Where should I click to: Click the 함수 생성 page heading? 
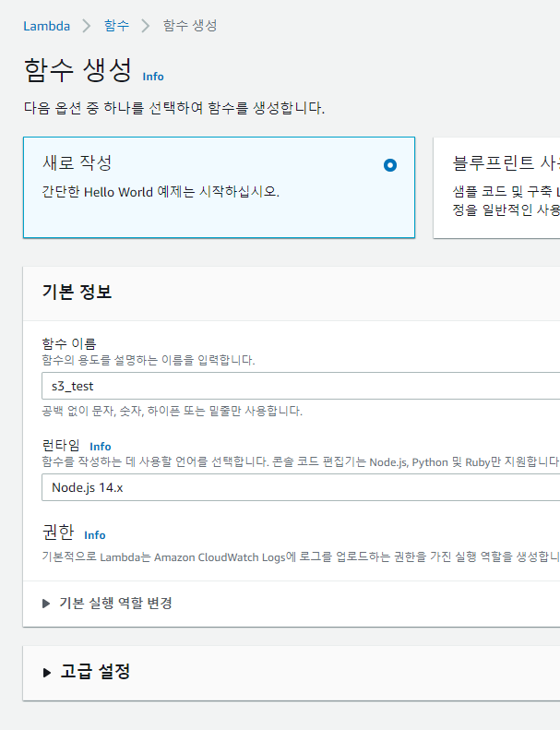point(77,72)
